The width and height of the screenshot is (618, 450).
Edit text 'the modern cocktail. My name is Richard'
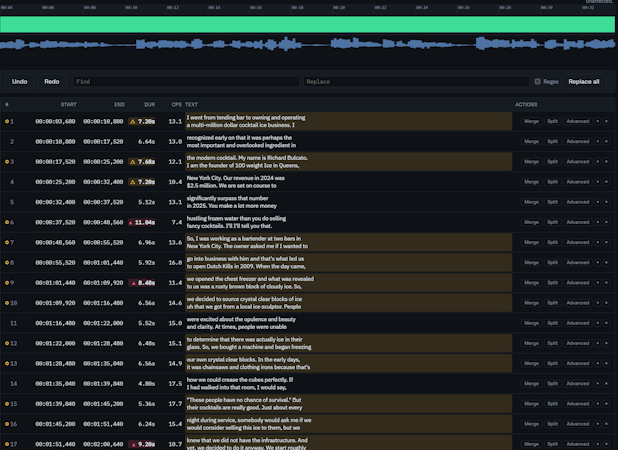pos(349,162)
